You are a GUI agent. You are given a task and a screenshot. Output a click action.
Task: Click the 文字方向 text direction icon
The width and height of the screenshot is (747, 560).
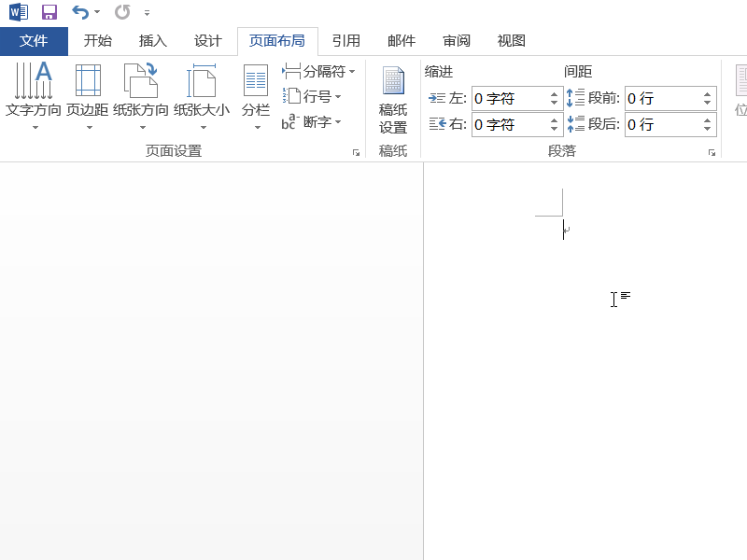coord(34,80)
